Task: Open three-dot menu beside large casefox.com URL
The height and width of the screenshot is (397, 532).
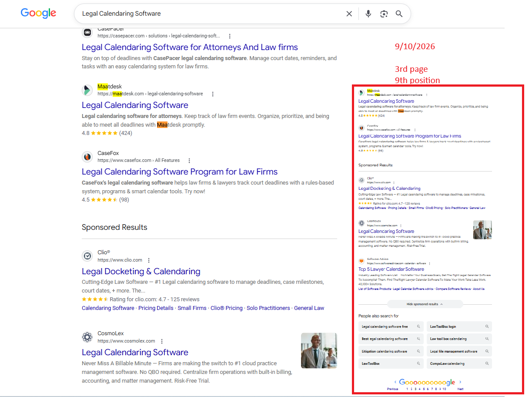Action: [189, 161]
